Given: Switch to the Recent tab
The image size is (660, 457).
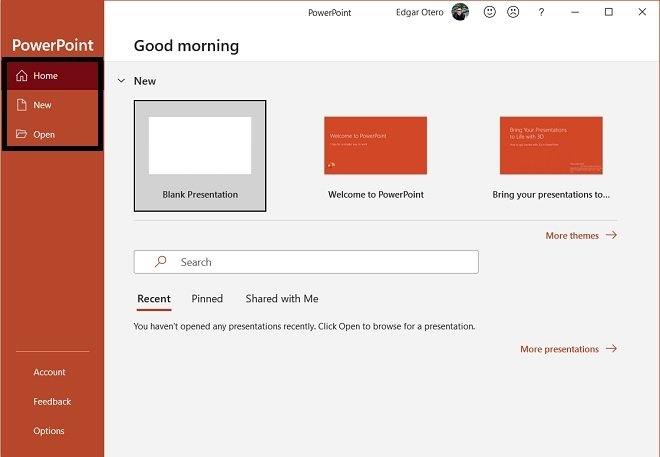Looking at the screenshot, I should click(154, 299).
